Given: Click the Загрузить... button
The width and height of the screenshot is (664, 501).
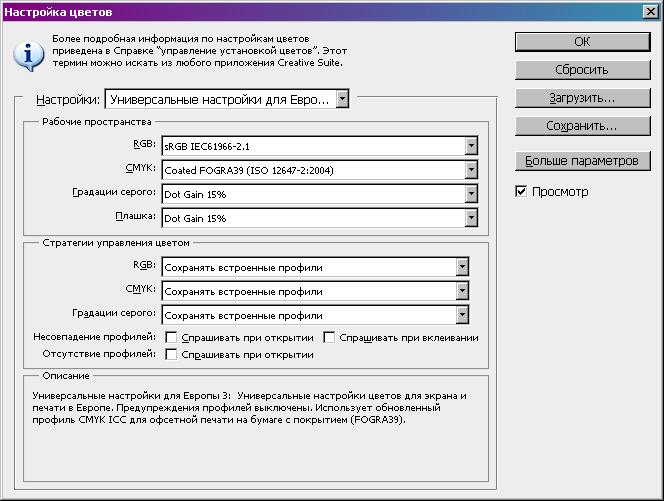Looking at the screenshot, I should point(582,99).
